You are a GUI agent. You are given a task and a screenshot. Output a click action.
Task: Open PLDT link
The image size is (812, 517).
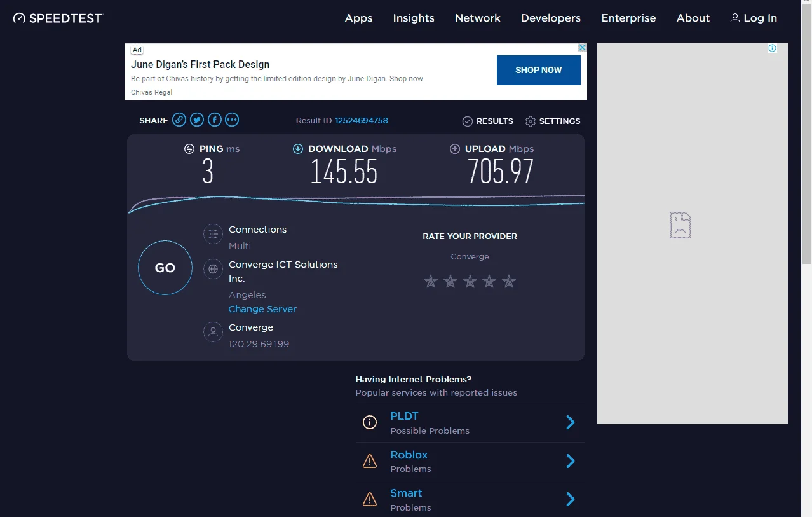click(404, 416)
